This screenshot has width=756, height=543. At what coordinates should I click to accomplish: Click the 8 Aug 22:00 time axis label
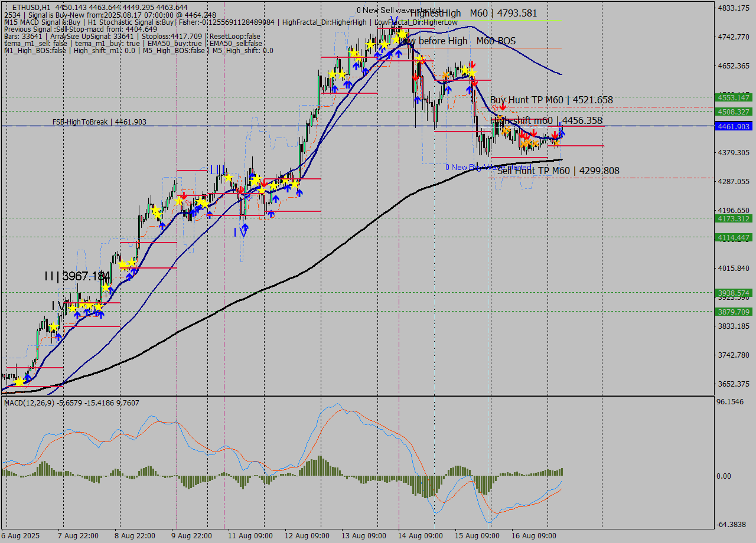click(x=135, y=536)
